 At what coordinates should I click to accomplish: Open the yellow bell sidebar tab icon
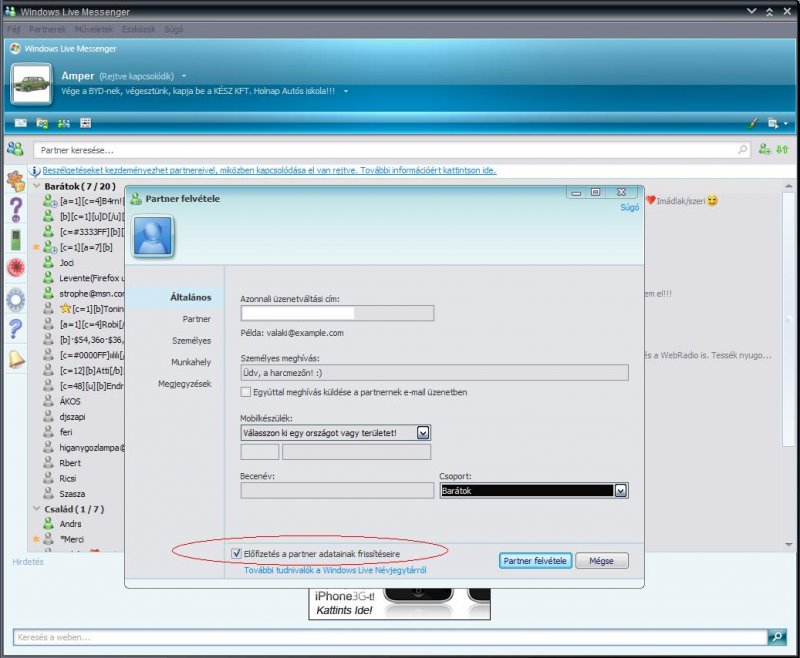(x=16, y=359)
